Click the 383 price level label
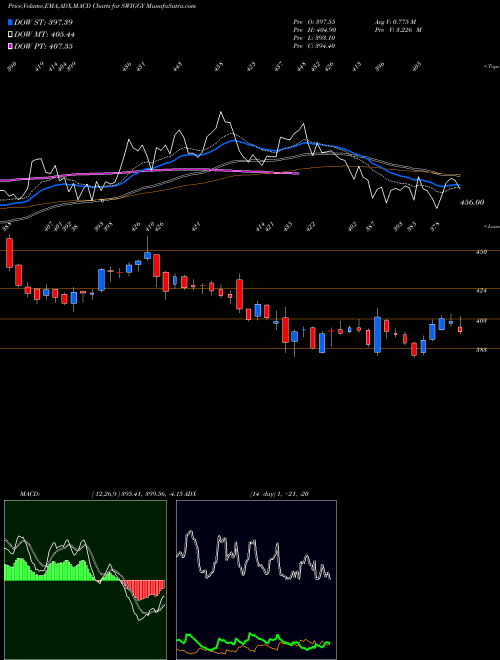The width and height of the screenshot is (500, 660). (x=481, y=349)
